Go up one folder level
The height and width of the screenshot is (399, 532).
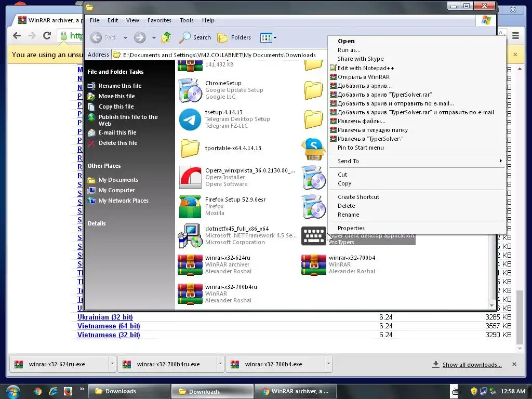(166, 37)
